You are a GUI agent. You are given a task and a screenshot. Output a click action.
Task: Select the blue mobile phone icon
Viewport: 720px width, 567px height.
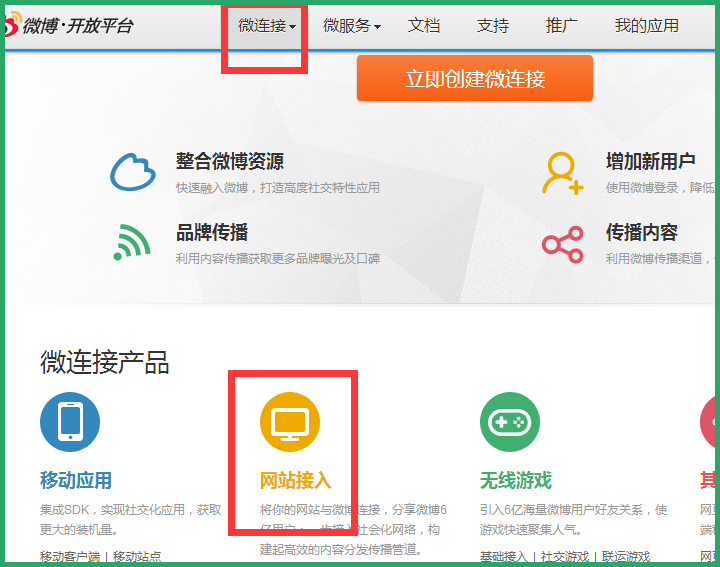(x=70, y=422)
